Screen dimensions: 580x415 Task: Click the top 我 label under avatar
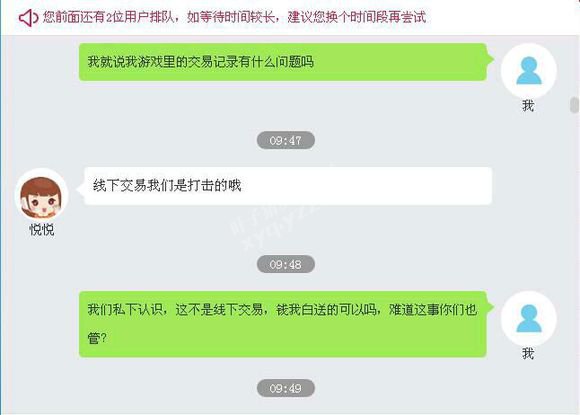click(528, 106)
